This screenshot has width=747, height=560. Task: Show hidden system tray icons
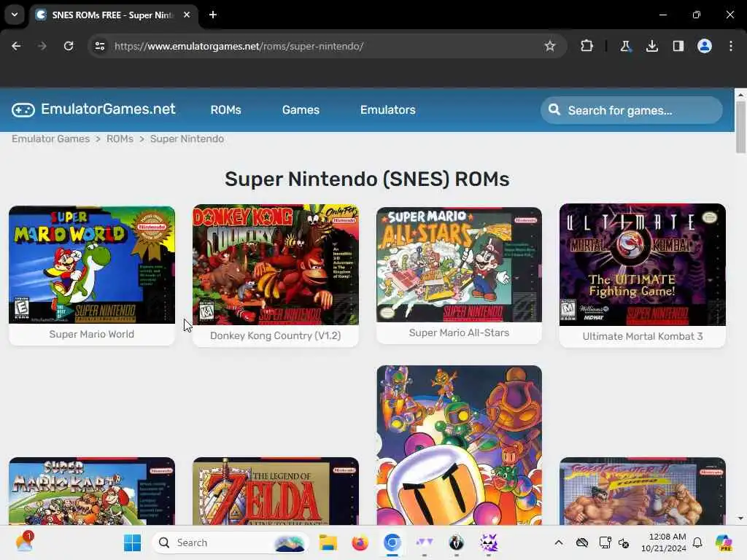click(559, 542)
